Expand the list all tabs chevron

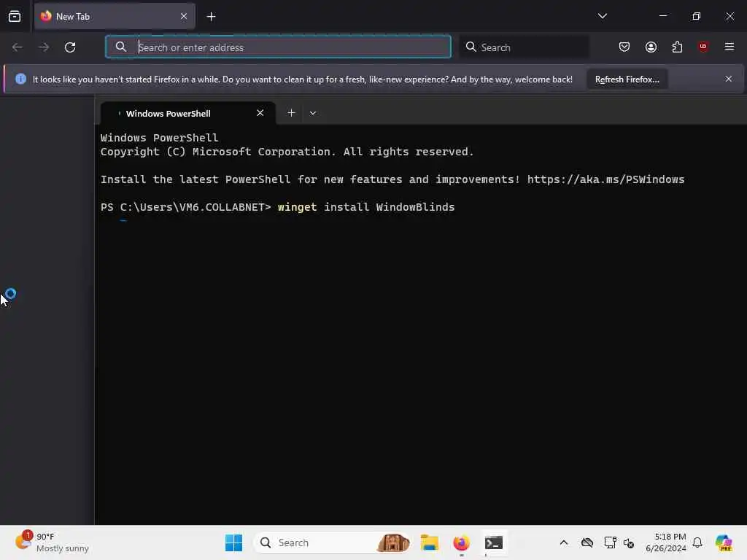[602, 16]
